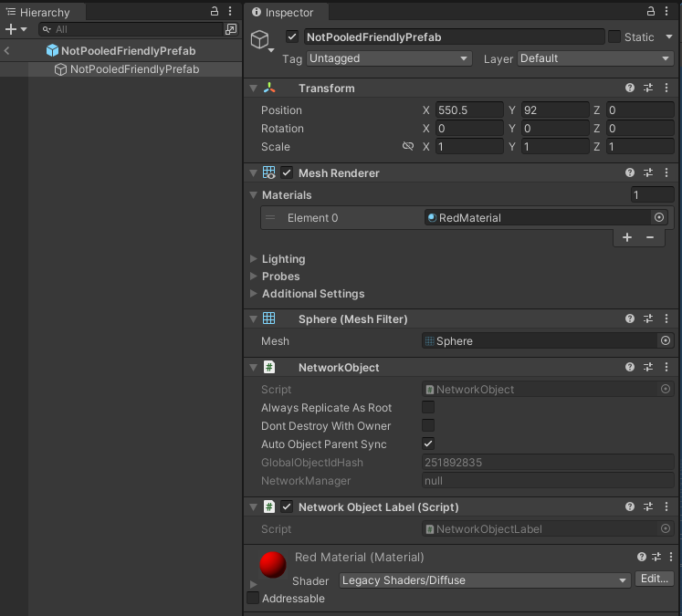
Task: Open the NetworkObject component context menu
Action: click(666, 368)
